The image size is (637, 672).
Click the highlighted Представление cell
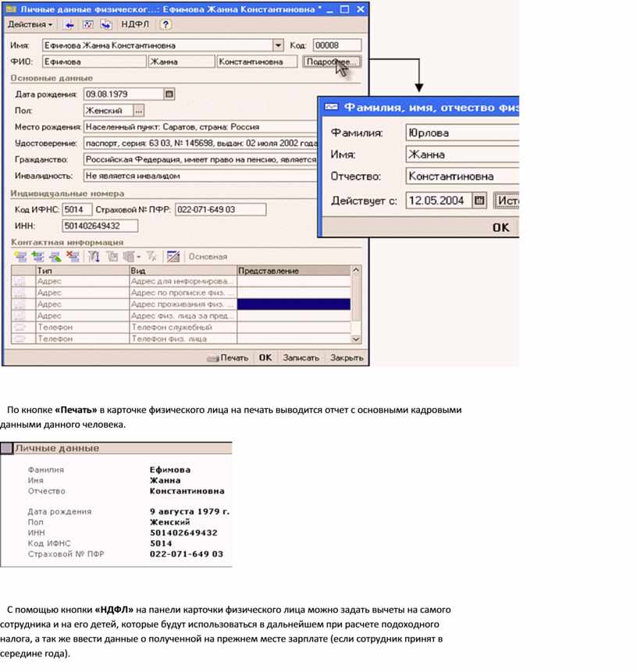point(294,304)
